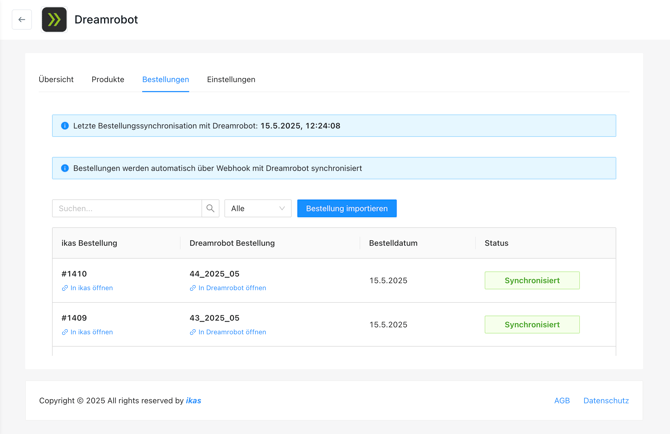This screenshot has height=434, width=670.
Task: Click chain icon beside 44_2025_05 Dreamrobot link
Action: click(193, 288)
